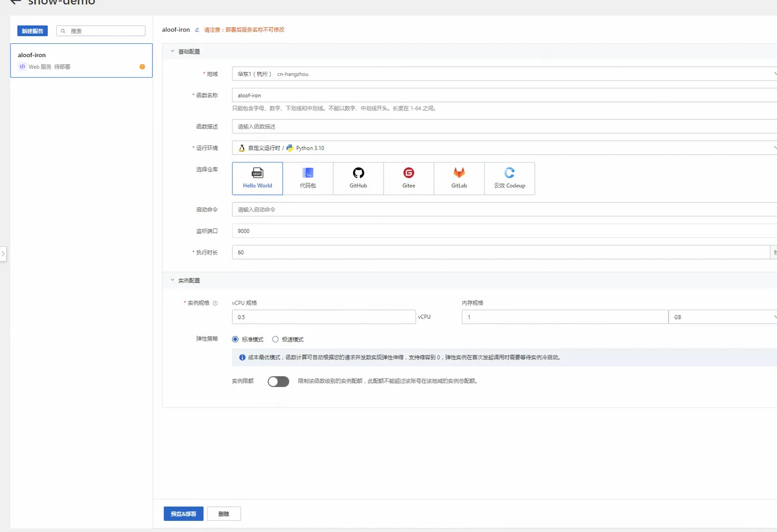Select the code package repository option
The image size is (777, 532).
(x=308, y=179)
